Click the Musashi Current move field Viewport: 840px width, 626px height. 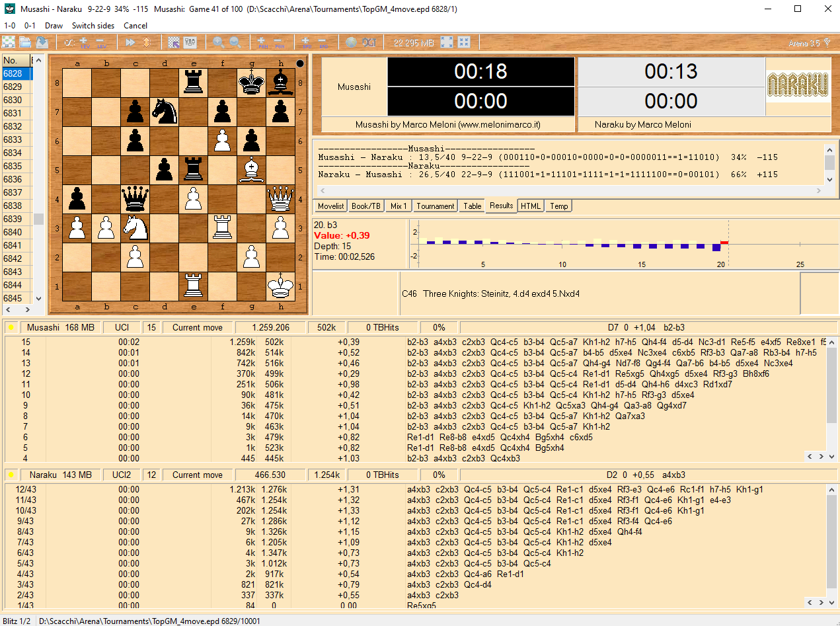click(x=198, y=327)
